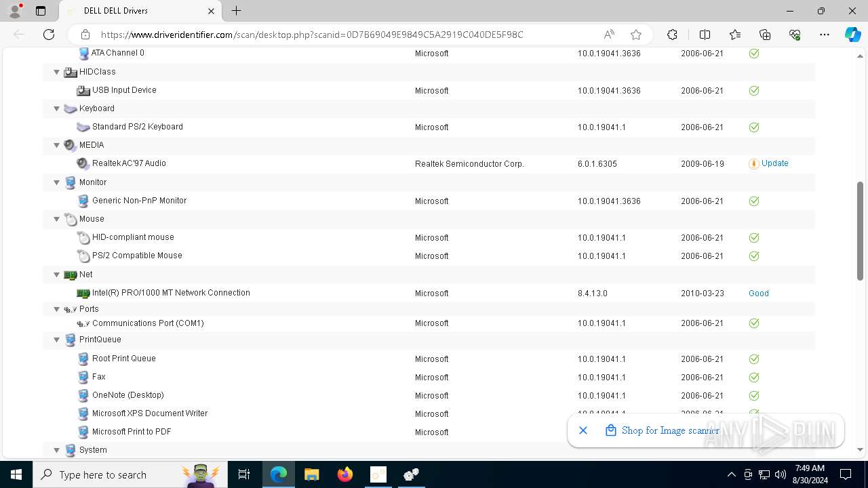868x488 pixels.
Task: Collapse the PrintQueue category
Action: tap(57, 340)
